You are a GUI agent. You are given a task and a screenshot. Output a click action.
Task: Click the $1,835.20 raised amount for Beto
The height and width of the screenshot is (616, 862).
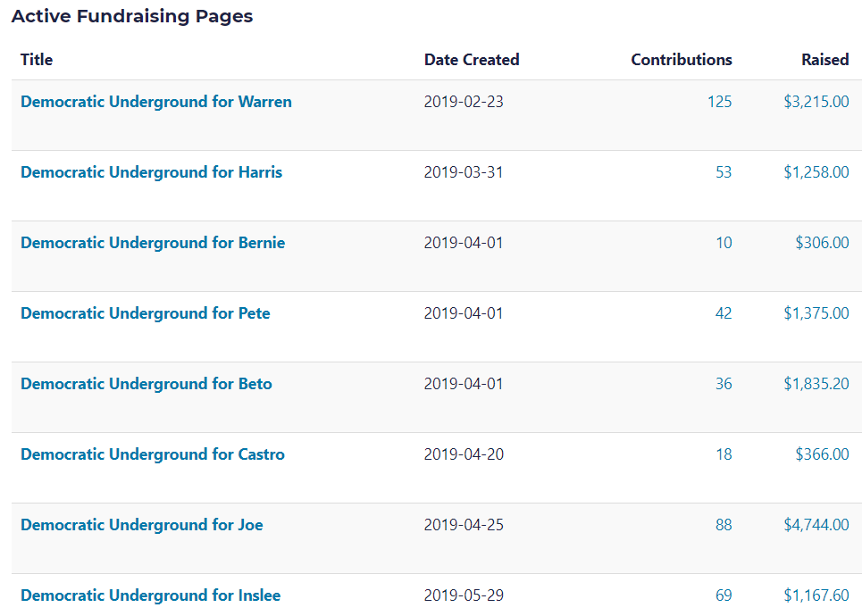pos(816,384)
